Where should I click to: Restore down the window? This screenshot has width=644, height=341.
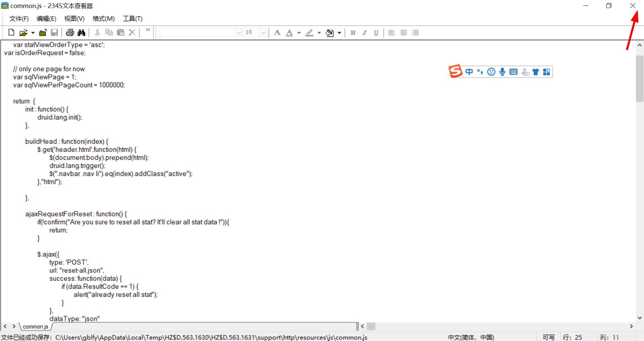(x=609, y=6)
